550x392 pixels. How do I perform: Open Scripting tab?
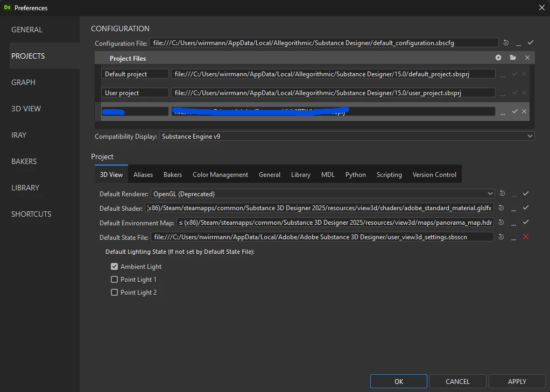coord(389,174)
